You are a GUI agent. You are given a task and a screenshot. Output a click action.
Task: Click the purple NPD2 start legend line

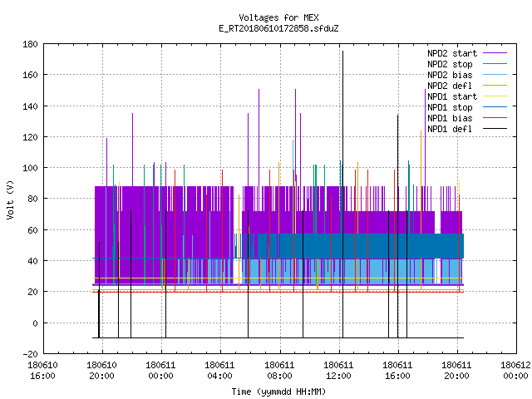(x=495, y=53)
